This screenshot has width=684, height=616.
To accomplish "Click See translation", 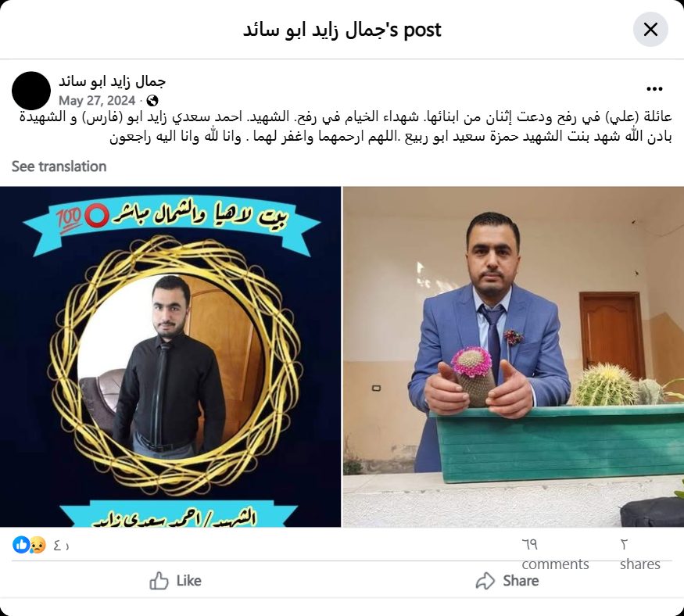I will pyautogui.click(x=59, y=167).
